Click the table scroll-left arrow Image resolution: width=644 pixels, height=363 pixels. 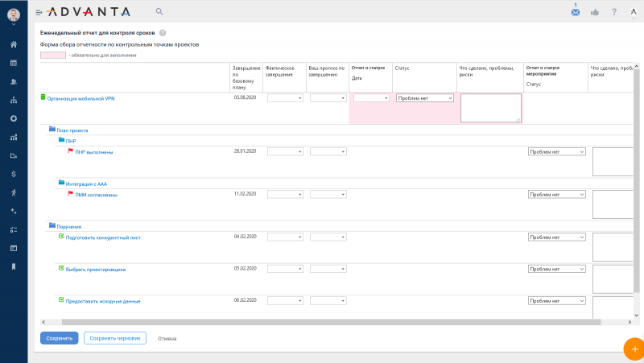click(43, 322)
